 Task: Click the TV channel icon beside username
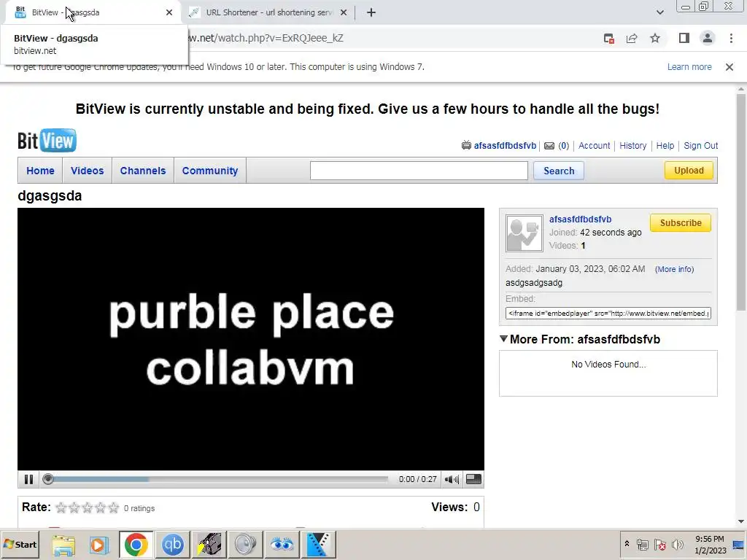coord(466,145)
